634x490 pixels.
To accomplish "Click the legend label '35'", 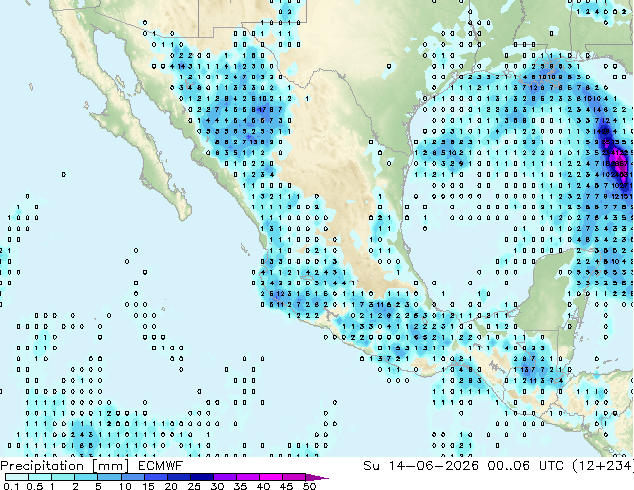I will [x=240, y=486].
